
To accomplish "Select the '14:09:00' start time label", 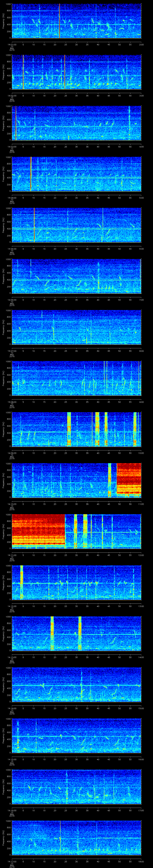I will (x=12, y=453).
